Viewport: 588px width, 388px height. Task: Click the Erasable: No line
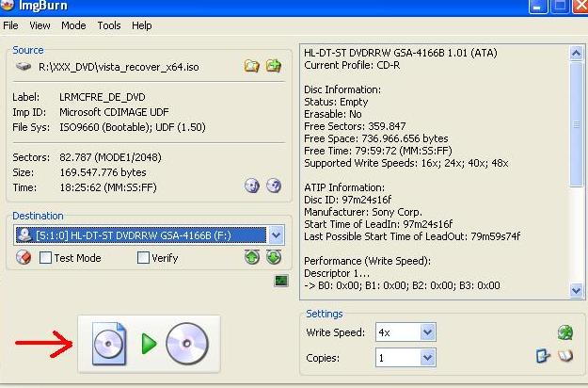tap(333, 114)
